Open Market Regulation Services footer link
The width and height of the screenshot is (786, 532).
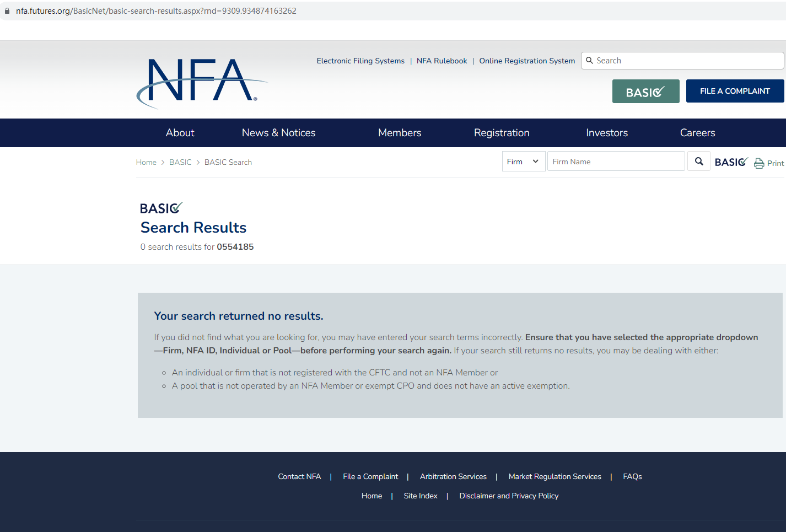[555, 476]
